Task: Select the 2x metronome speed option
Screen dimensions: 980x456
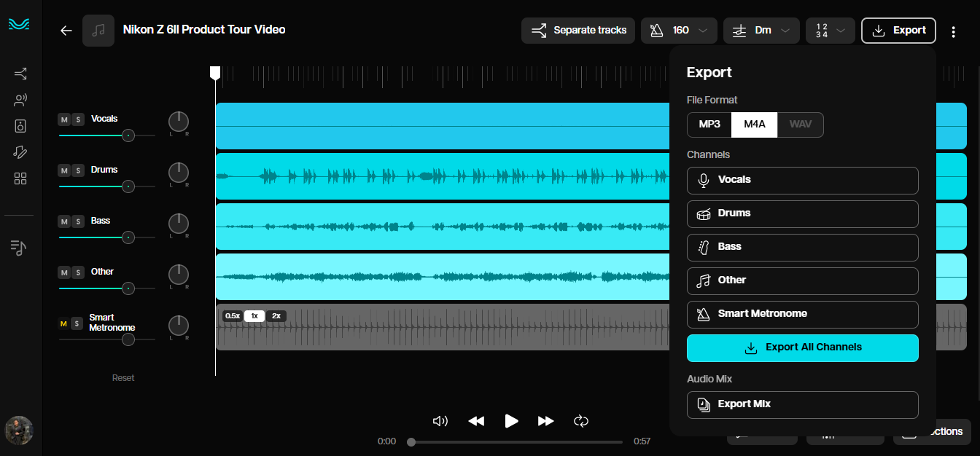Action: pyautogui.click(x=276, y=315)
